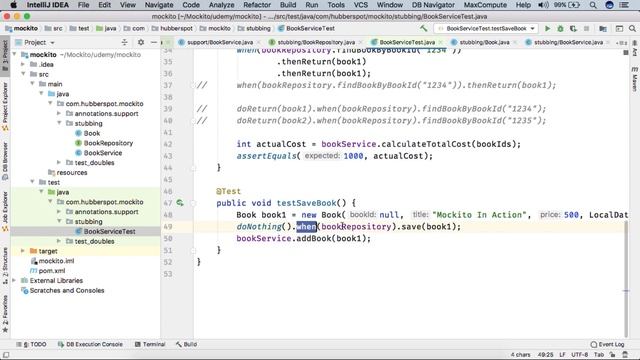Expand the .idea folder
Viewport: 640px width, 360px height.
point(23,64)
